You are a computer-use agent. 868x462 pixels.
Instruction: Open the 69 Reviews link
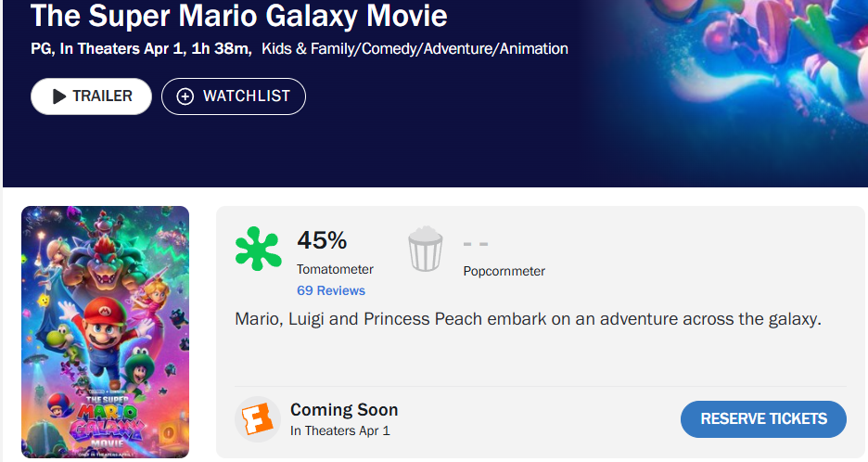tap(331, 290)
